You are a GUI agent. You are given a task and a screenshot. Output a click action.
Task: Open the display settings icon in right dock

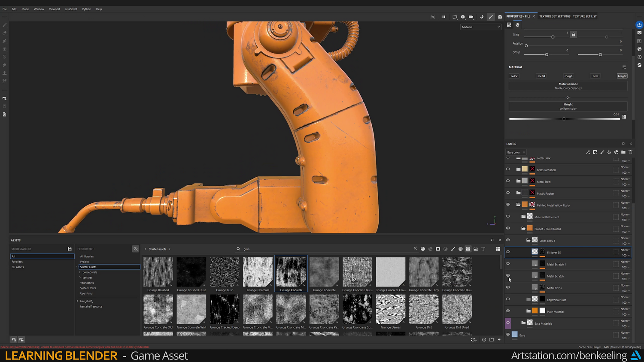pos(639,33)
